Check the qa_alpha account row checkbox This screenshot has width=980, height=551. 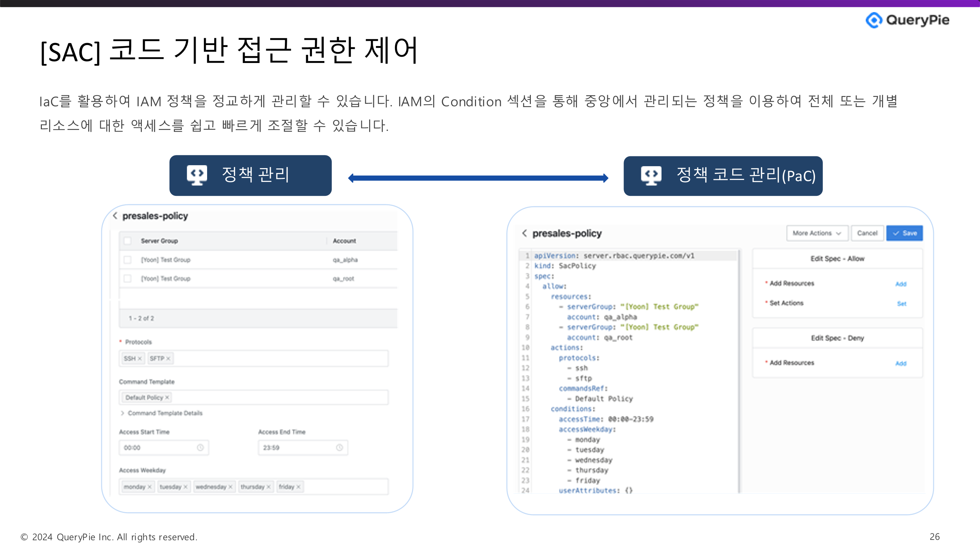tap(127, 260)
